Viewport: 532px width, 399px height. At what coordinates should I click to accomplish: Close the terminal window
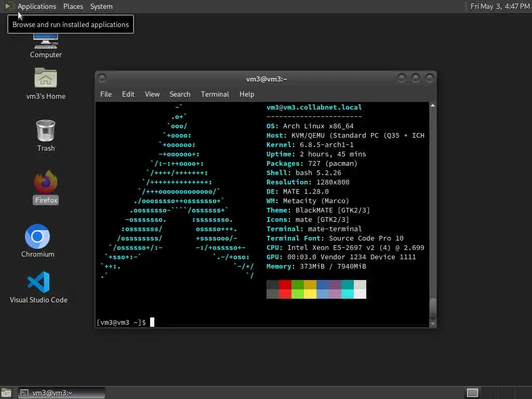click(430, 78)
